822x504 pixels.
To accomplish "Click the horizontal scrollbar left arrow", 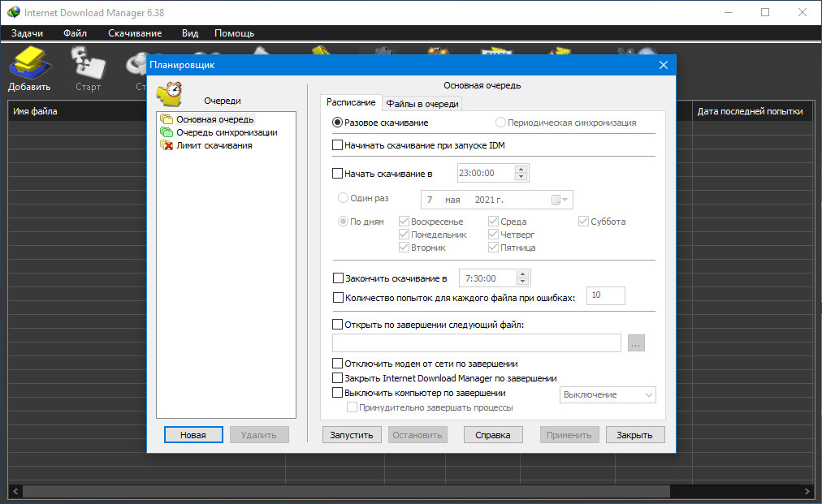I will [x=15, y=492].
